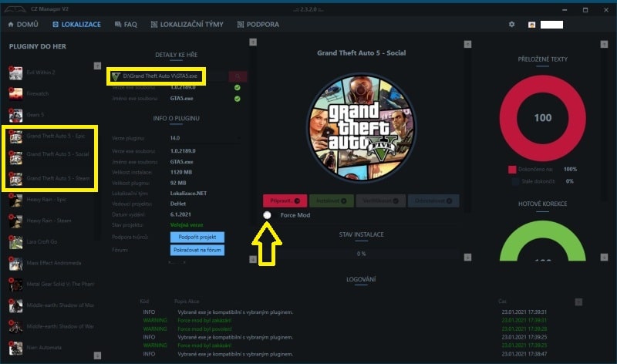Viewport: 617px width, 364px height.
Task: Click green check next to GTA5.exe name
Action: (238, 99)
